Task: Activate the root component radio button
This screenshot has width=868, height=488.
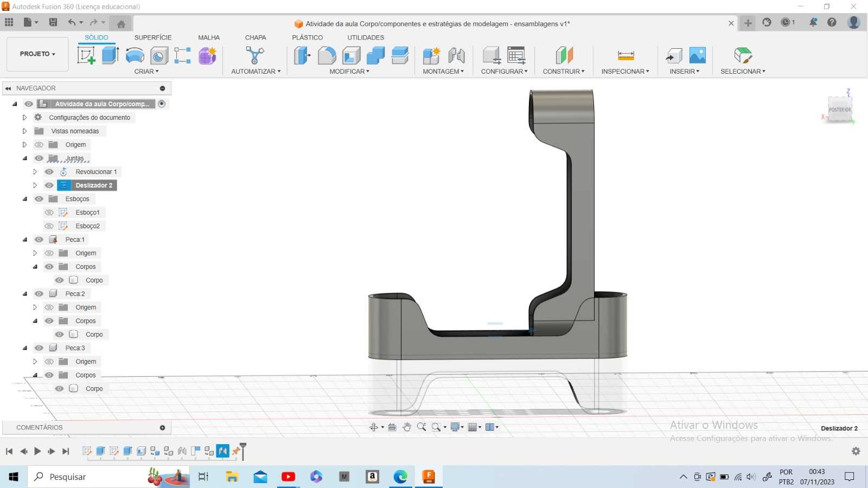Action: coord(162,104)
